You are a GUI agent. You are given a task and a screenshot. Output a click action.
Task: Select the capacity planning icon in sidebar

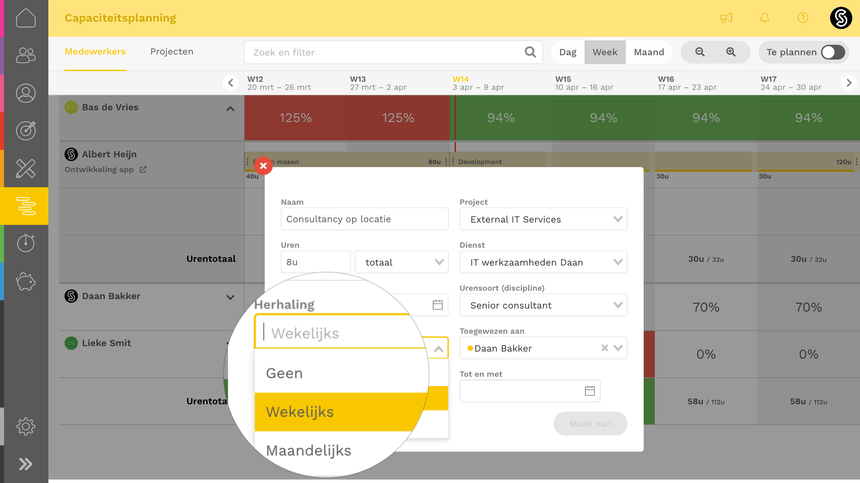[25, 206]
